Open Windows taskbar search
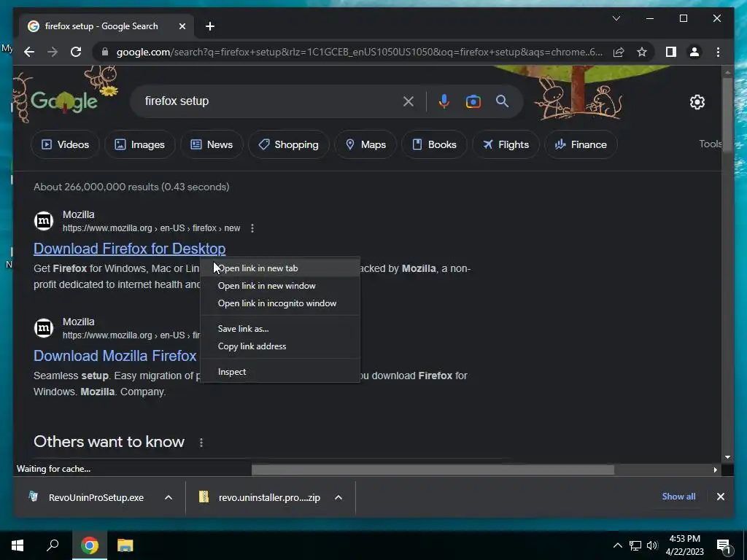Viewport: 747px width, 560px height. [x=53, y=545]
